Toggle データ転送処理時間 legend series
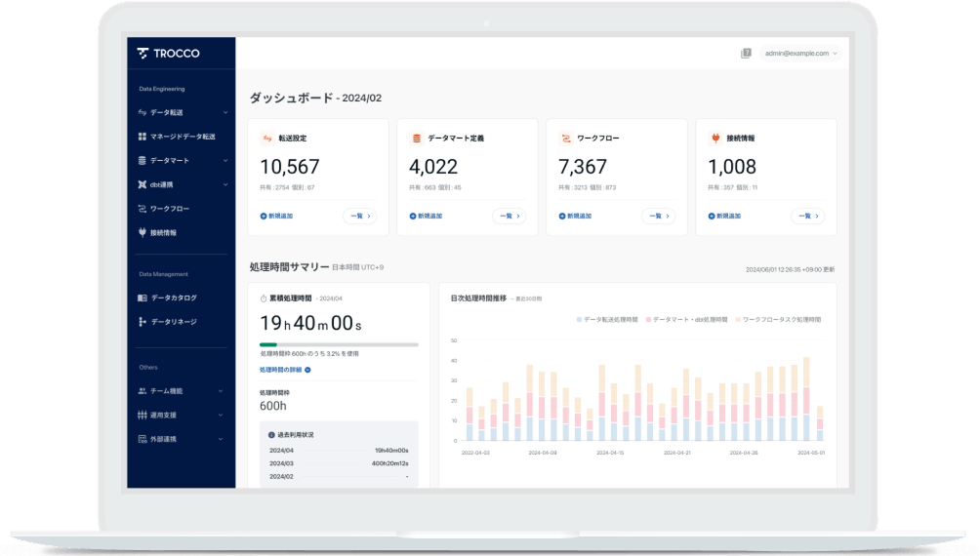Screen dimensions: 980x556 pyautogui.click(x=606, y=320)
